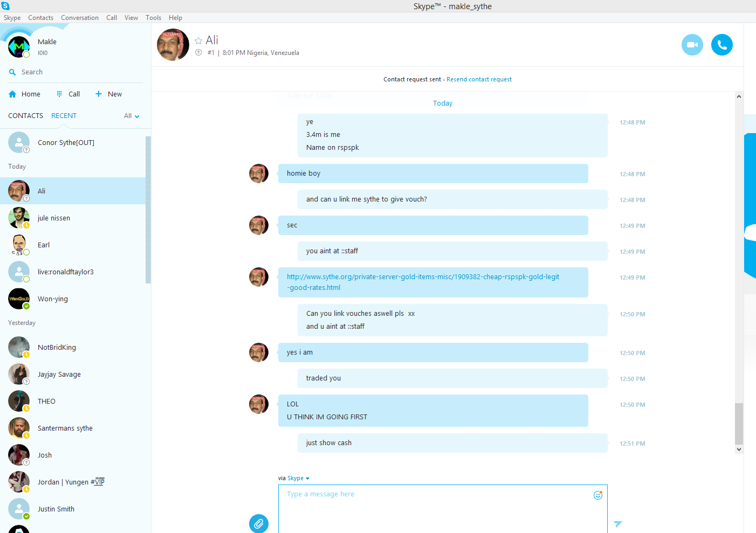Select Ali in recent list
Image resolution: width=756 pixels, height=533 pixels.
[73, 191]
